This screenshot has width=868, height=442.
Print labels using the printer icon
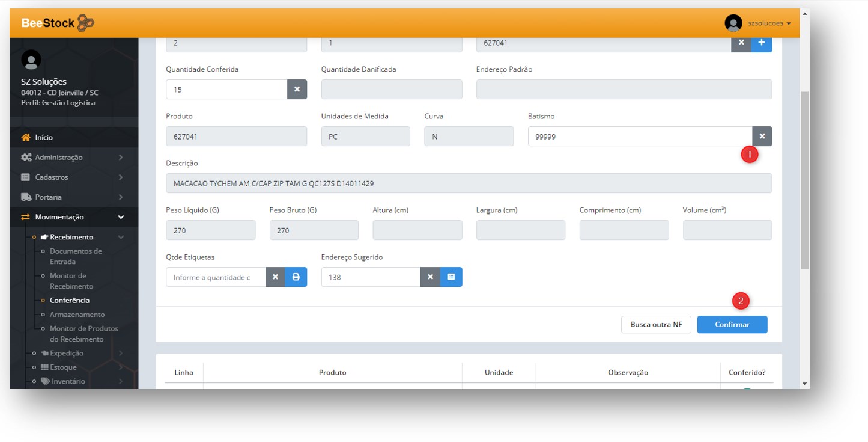pyautogui.click(x=296, y=277)
